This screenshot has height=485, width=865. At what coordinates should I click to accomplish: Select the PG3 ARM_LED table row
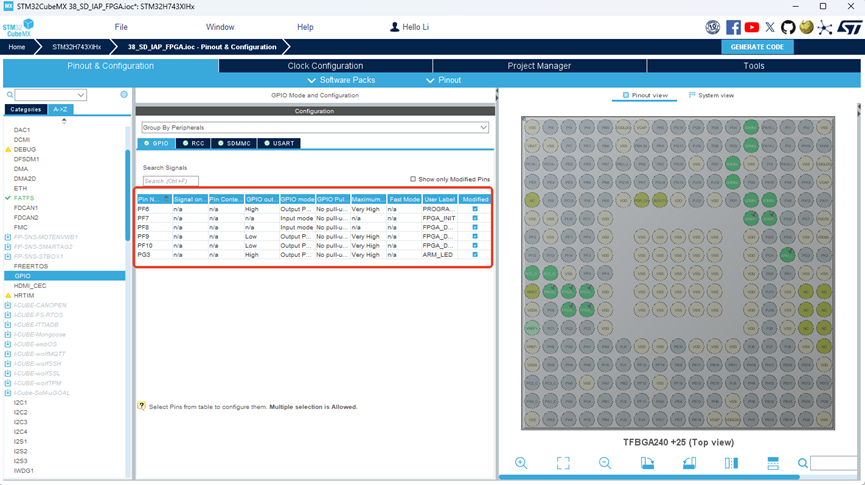[x=313, y=254]
